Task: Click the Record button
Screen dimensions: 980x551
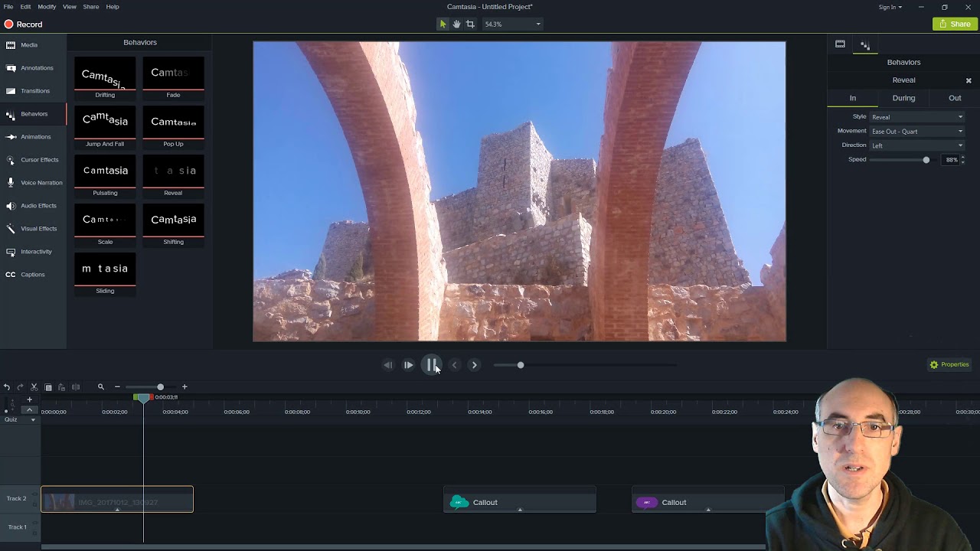Action: click(24, 24)
